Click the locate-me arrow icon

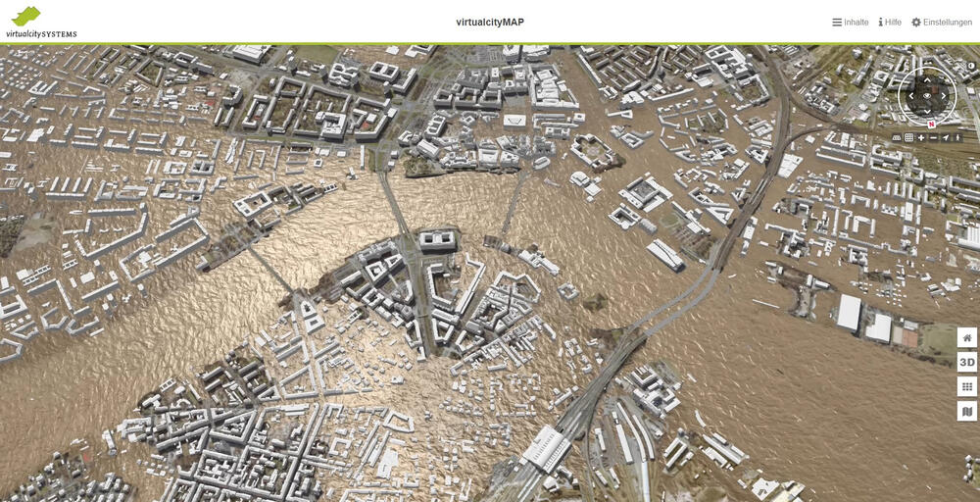point(946,138)
